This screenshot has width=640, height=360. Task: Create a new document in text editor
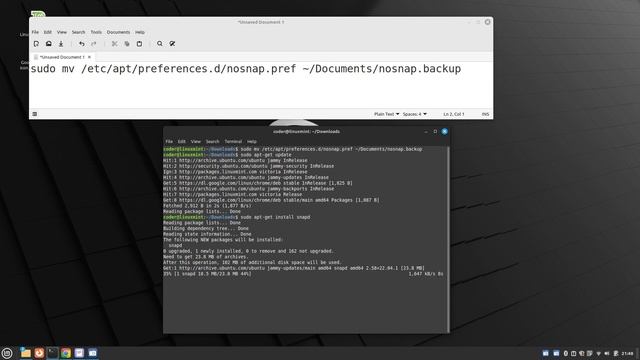point(36,44)
